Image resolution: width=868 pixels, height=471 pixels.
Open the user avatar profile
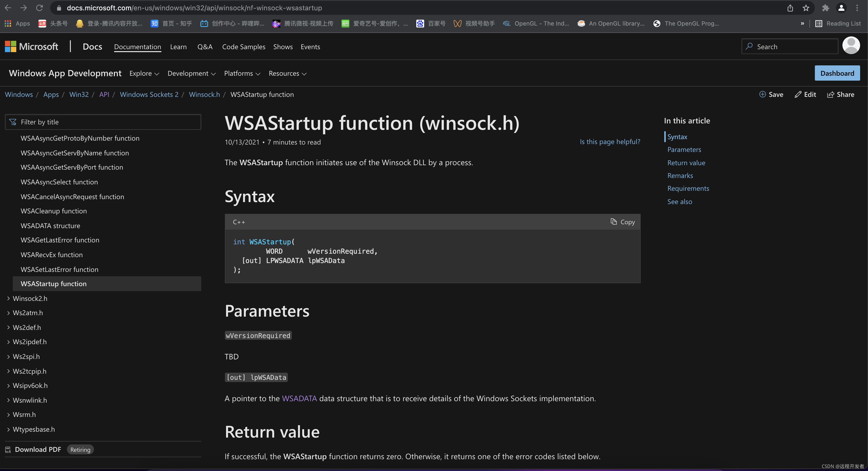pyautogui.click(x=851, y=45)
